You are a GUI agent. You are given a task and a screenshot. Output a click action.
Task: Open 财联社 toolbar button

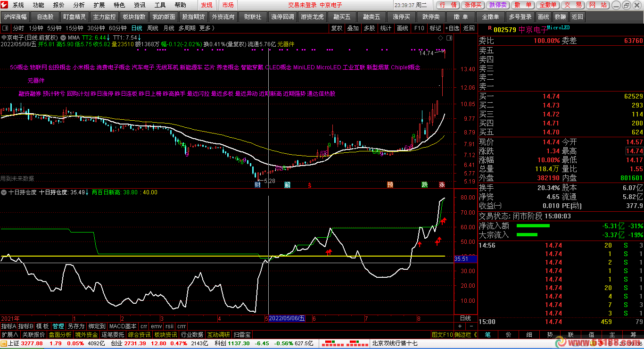253,17
